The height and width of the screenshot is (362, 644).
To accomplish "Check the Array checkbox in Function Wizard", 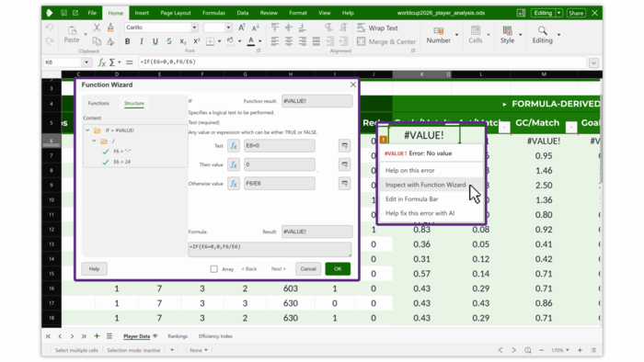I will pyautogui.click(x=214, y=269).
